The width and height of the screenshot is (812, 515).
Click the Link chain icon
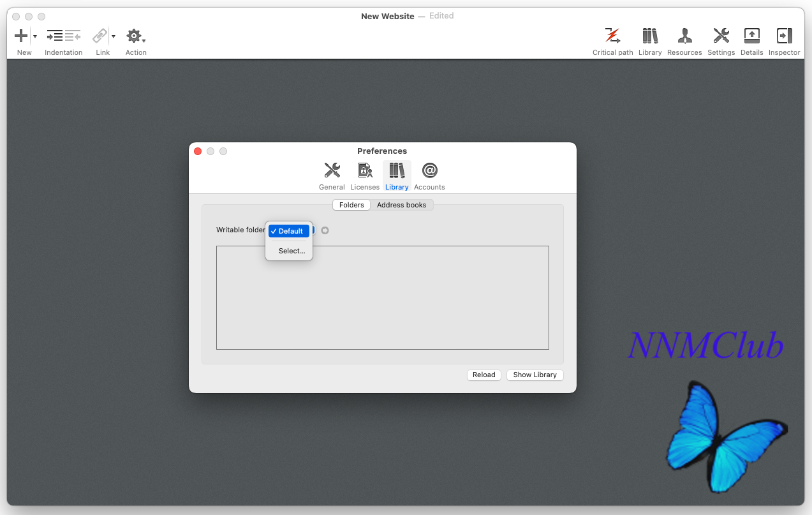[100, 36]
